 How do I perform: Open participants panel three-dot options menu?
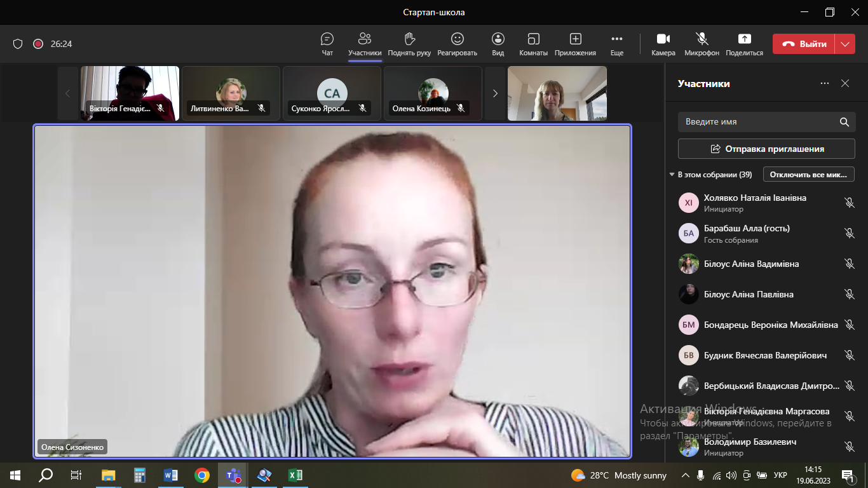click(x=824, y=83)
